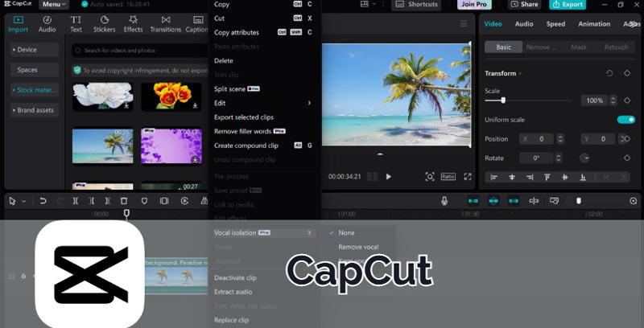Click the Mirror flip icon
The width and height of the screenshot is (644, 328).
pyautogui.click(x=204, y=201)
